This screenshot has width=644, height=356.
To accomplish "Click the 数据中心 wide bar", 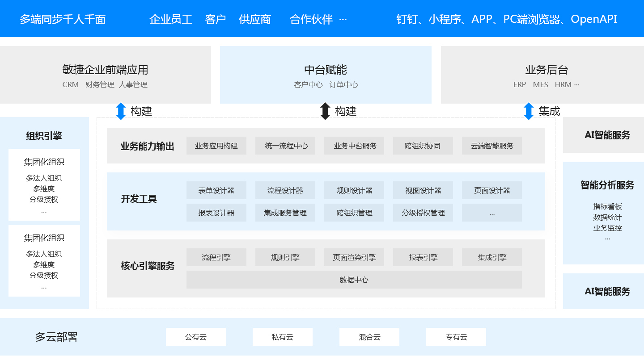I will click(x=354, y=280).
